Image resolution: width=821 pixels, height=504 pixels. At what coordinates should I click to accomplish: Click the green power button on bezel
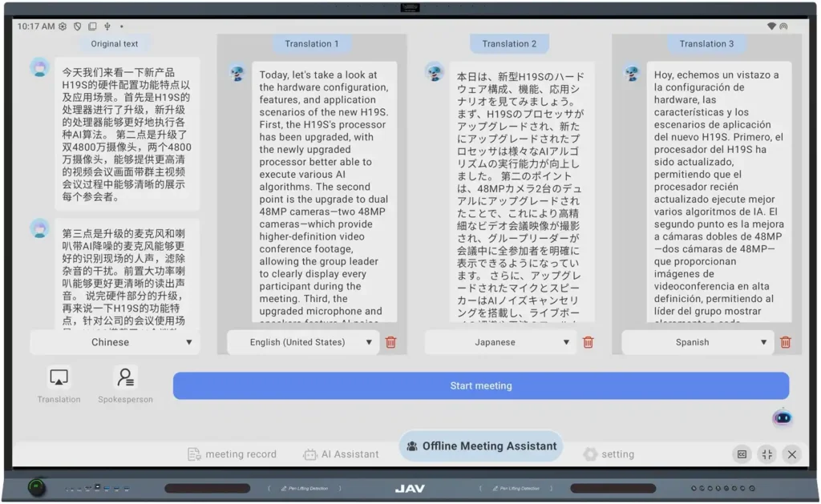click(x=36, y=488)
